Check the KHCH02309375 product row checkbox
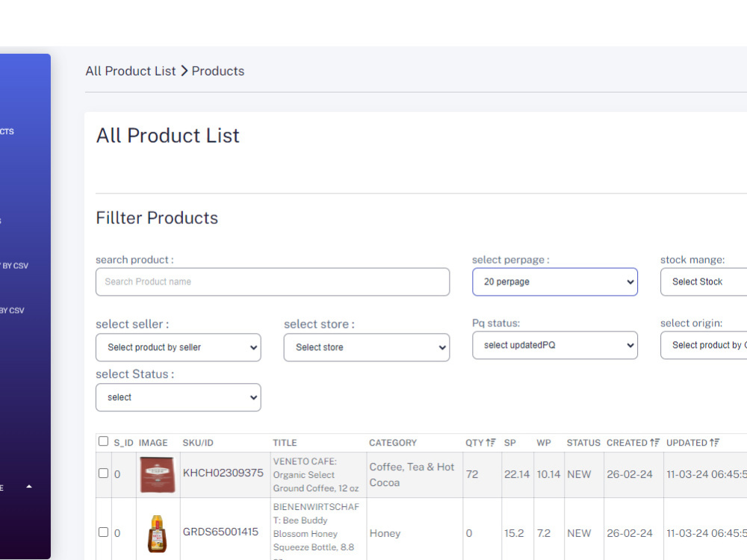The width and height of the screenshot is (747, 560). tap(103, 473)
